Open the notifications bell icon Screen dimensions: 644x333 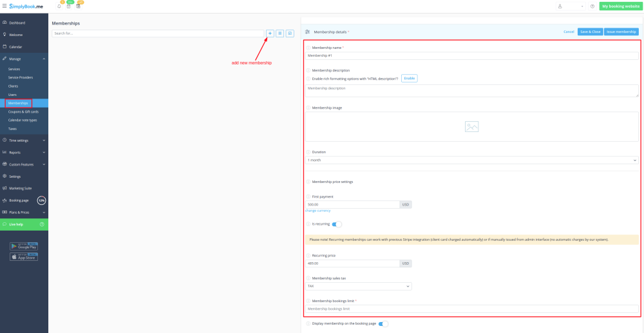(59, 6)
